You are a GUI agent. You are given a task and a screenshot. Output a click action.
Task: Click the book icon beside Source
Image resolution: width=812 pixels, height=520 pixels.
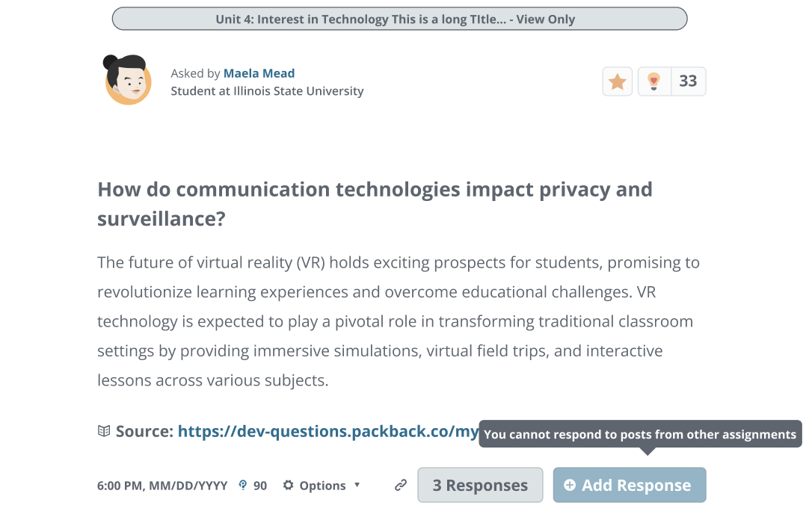(x=105, y=431)
